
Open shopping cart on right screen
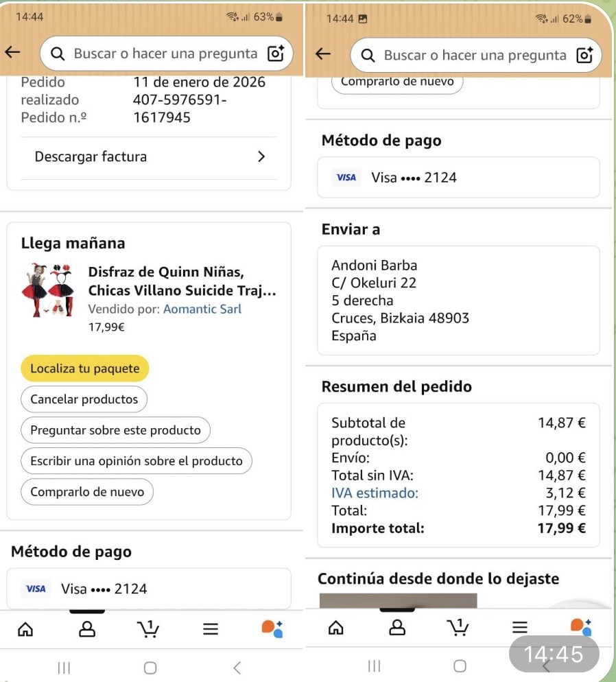(458, 626)
